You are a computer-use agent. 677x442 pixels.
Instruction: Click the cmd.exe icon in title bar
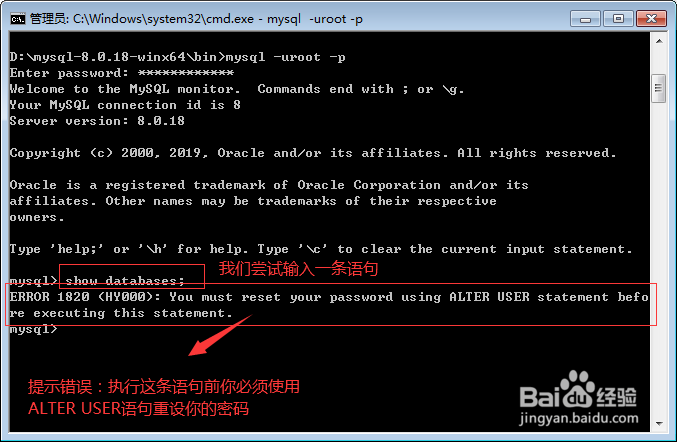point(18,19)
